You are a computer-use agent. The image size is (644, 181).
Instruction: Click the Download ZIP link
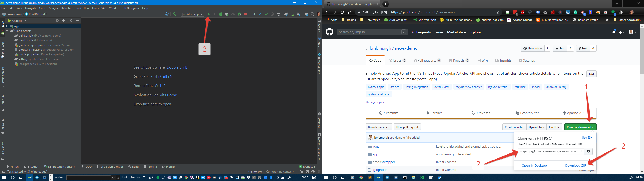pyautogui.click(x=575, y=165)
